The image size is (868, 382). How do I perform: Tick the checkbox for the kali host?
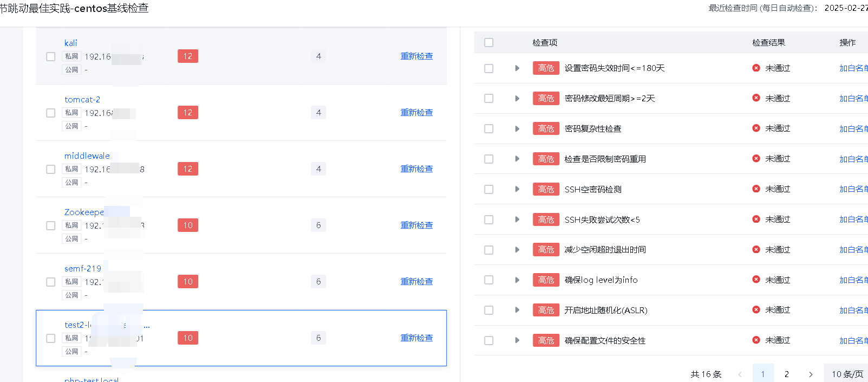51,56
